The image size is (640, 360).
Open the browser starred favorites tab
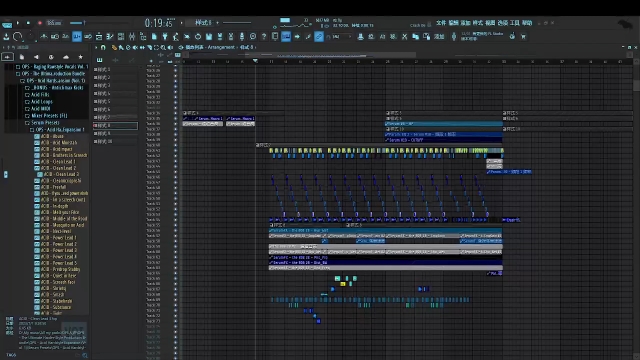80,57
